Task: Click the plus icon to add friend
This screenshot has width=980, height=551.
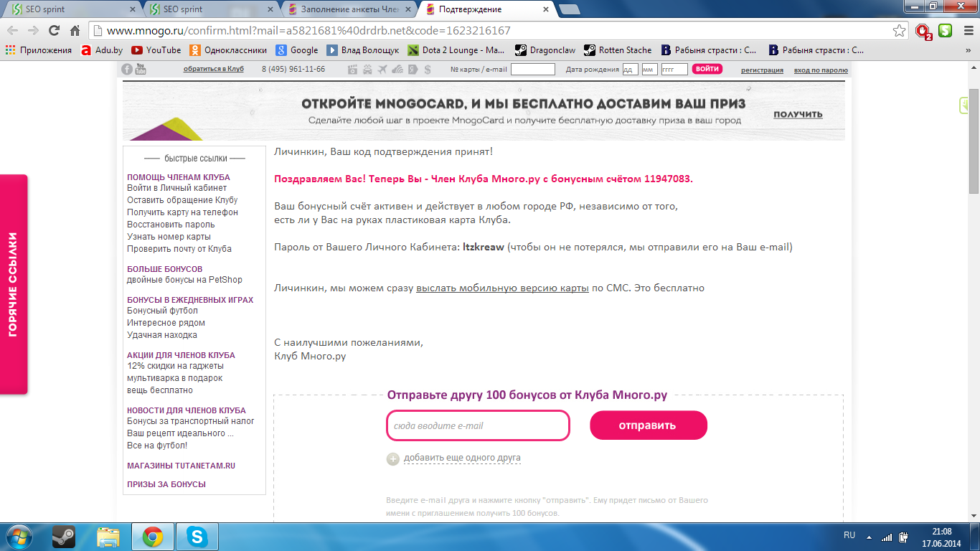Action: click(392, 458)
